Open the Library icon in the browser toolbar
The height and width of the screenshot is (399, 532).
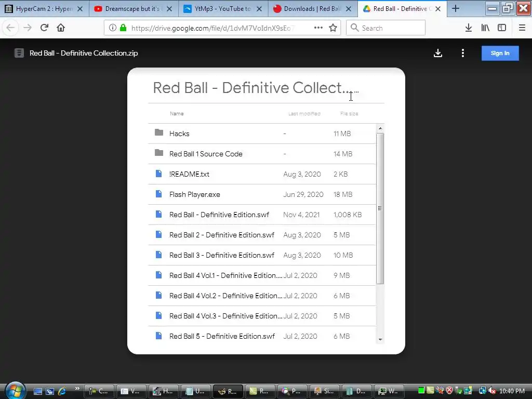(485, 28)
